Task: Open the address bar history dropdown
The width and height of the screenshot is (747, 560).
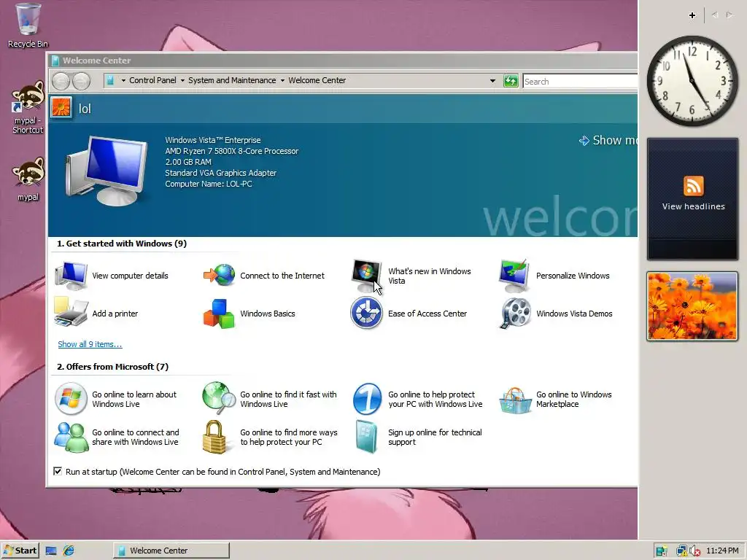Action: [492, 81]
